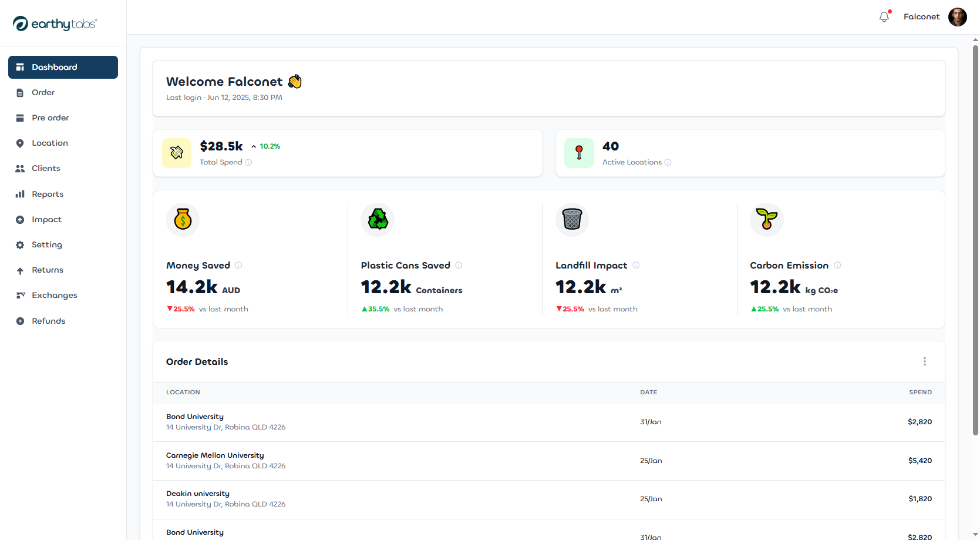Click the earthytabs logo
Image resolution: width=980 pixels, height=540 pixels.
tap(54, 24)
